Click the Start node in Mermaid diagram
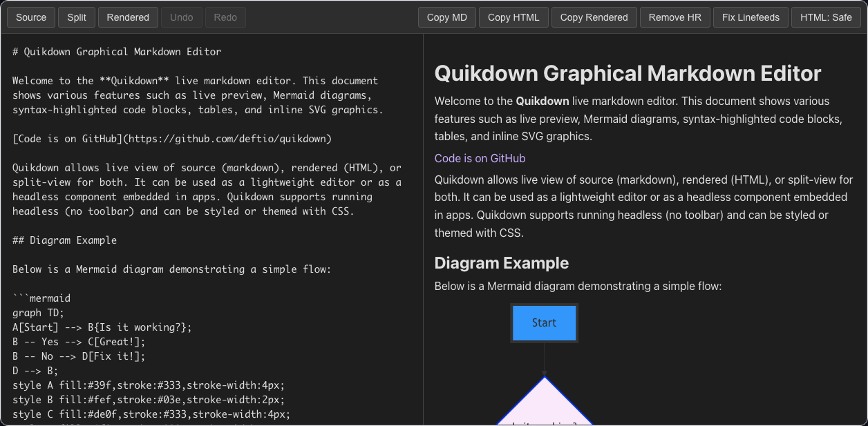This screenshot has width=868, height=426. 545,322
